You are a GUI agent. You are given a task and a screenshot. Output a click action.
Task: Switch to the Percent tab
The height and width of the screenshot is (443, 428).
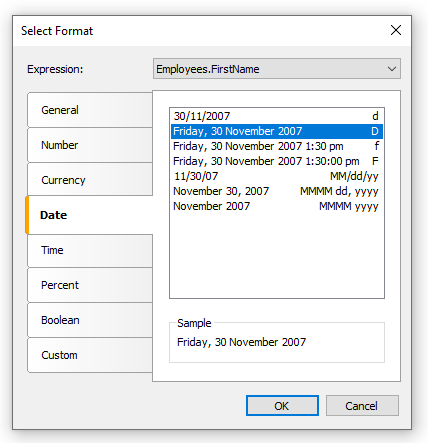click(90, 285)
